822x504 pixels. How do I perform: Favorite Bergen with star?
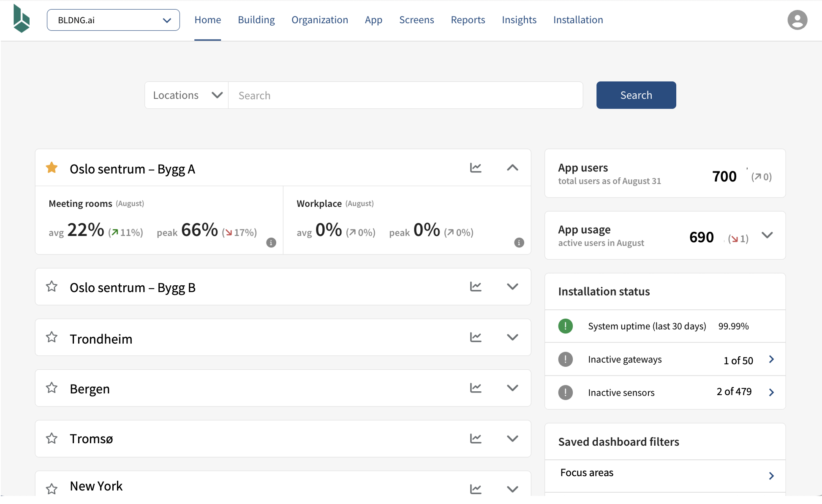(x=52, y=387)
